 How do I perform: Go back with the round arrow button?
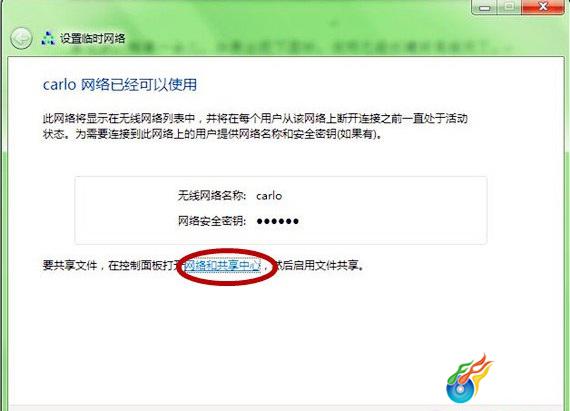pyautogui.click(x=21, y=38)
